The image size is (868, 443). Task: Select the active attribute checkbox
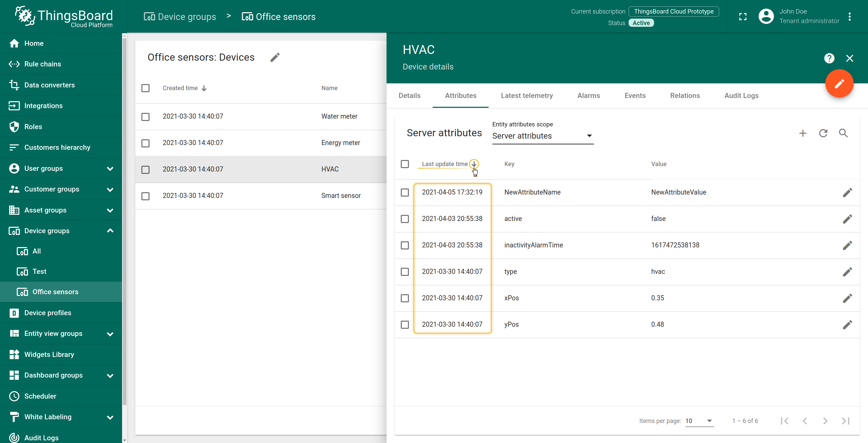click(405, 219)
